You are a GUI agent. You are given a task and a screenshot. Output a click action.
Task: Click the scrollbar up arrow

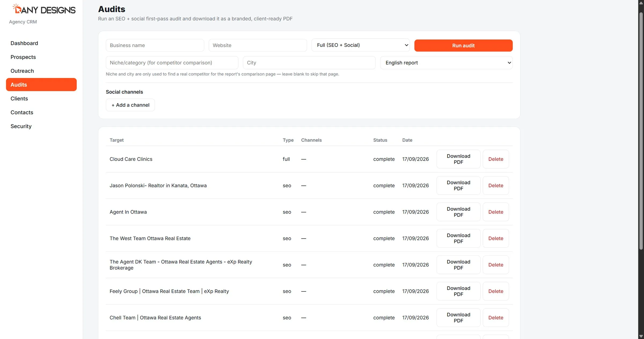coord(641,3)
